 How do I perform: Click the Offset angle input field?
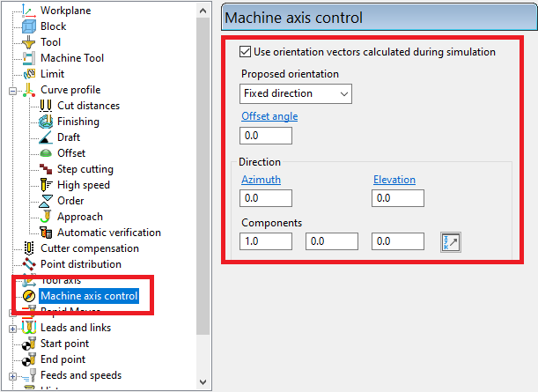click(x=265, y=136)
